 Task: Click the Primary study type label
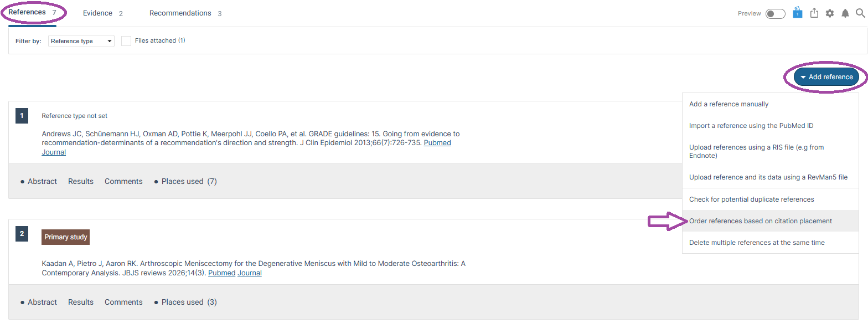pos(65,237)
